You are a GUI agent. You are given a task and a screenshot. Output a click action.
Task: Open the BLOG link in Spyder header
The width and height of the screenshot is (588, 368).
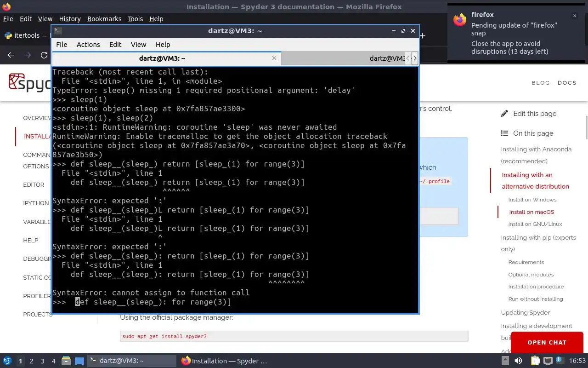541,83
